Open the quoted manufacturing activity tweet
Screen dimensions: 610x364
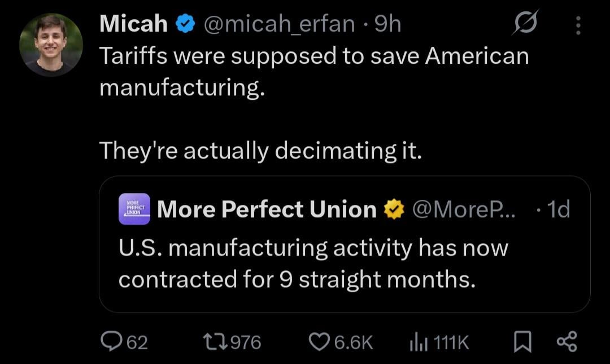(313, 264)
